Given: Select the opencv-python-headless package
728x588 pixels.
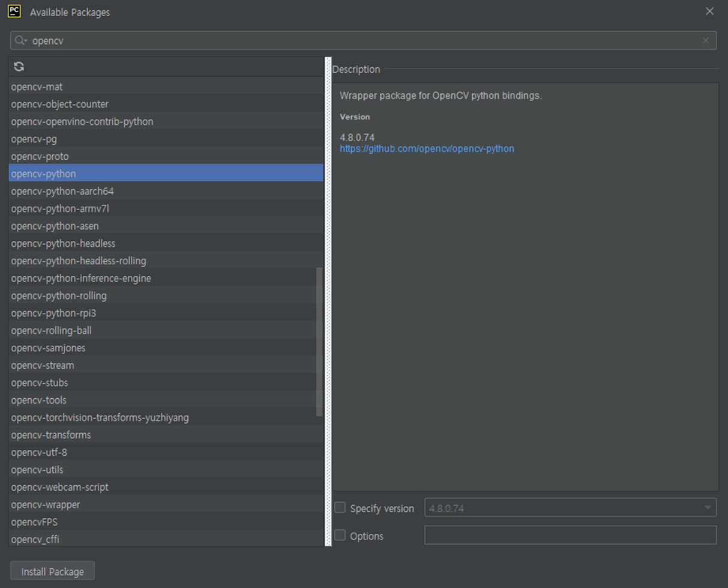Looking at the screenshot, I should [166, 243].
